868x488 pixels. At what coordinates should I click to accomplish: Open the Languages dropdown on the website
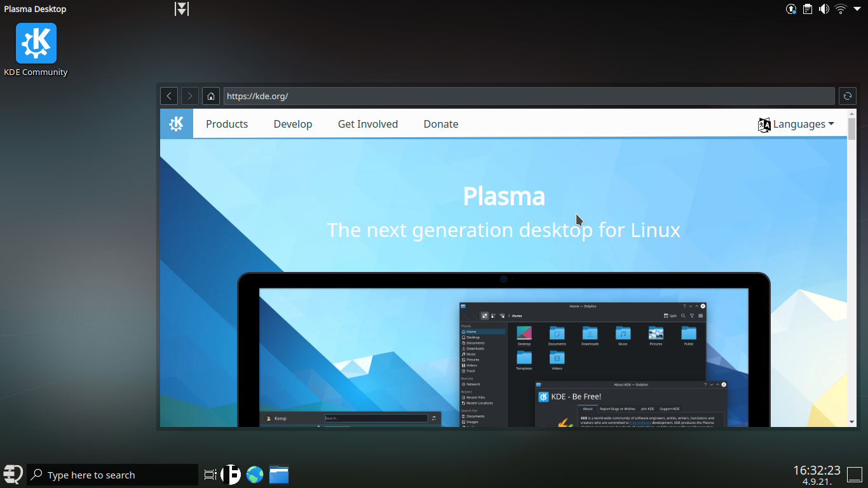pyautogui.click(x=796, y=125)
